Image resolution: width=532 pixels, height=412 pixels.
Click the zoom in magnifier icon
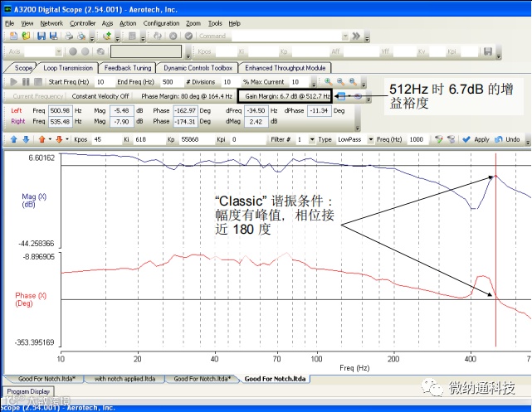[x=328, y=82]
